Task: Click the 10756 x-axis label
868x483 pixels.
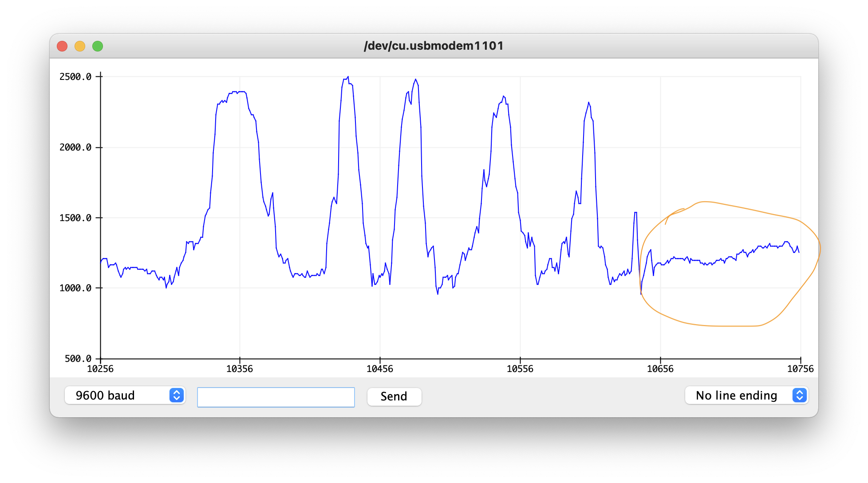Action: point(801,368)
